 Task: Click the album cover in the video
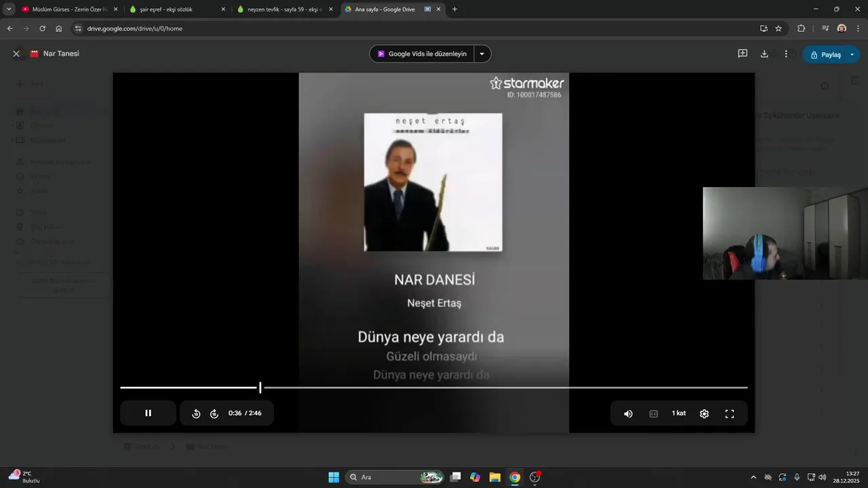pyautogui.click(x=433, y=182)
